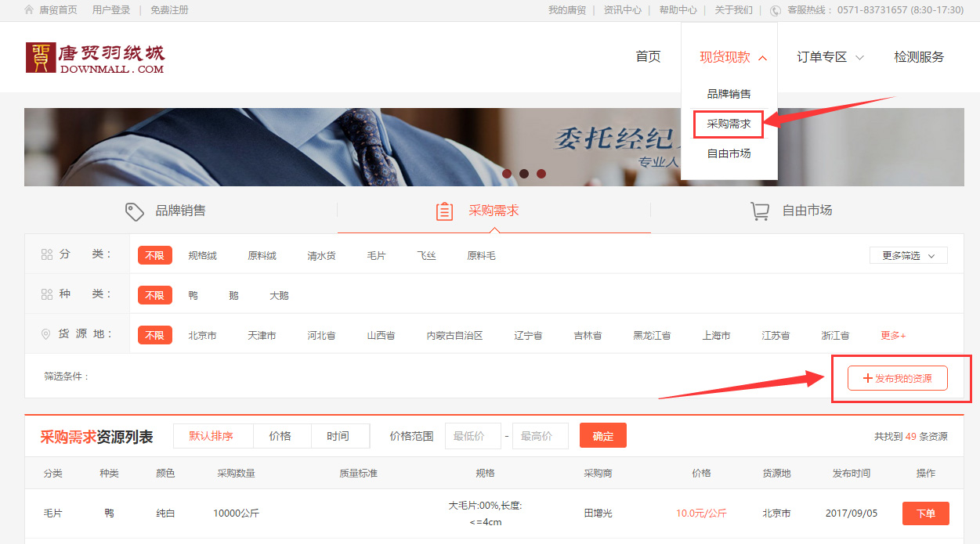Open the 更多筛选 dropdown
This screenshot has height=544, width=980.
909,255
